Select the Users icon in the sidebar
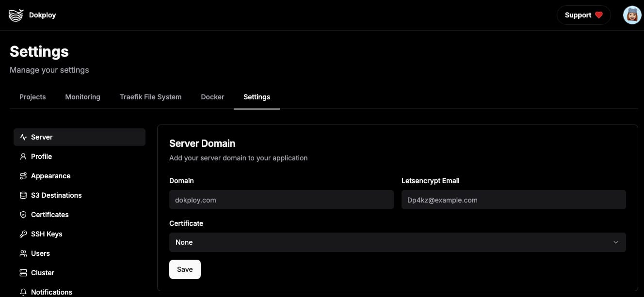The width and height of the screenshot is (644, 297). pos(23,253)
